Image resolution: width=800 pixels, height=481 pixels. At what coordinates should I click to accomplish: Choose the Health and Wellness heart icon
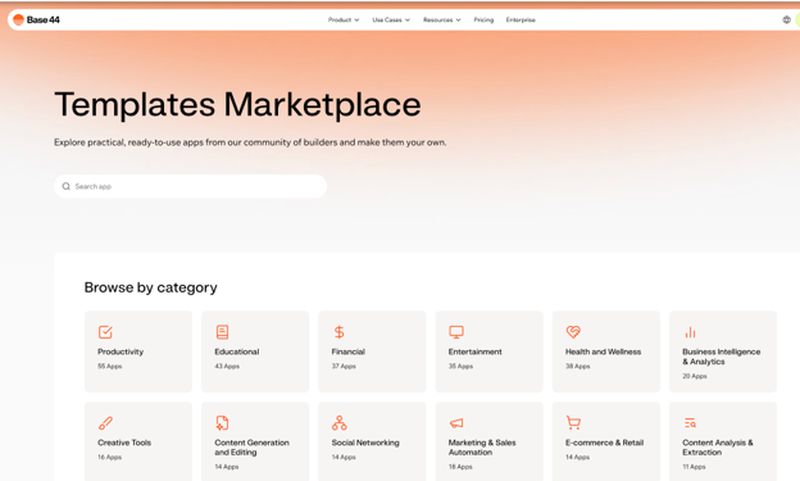coord(573,332)
